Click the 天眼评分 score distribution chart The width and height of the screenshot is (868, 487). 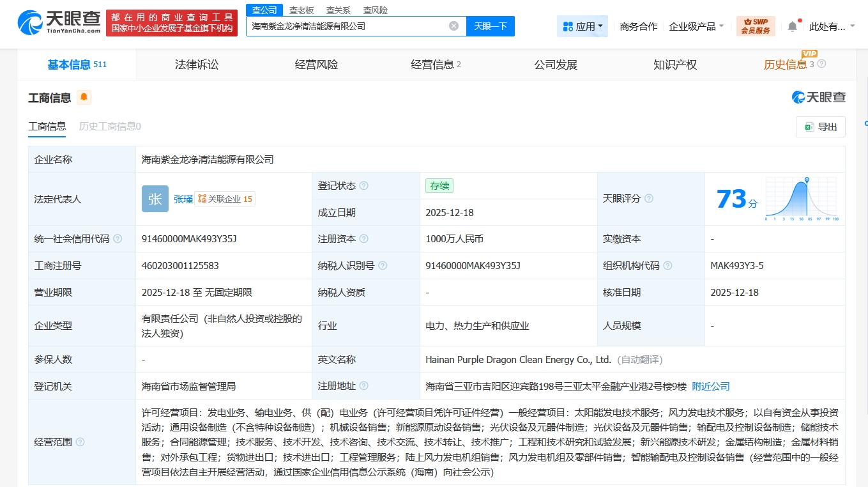(x=802, y=199)
